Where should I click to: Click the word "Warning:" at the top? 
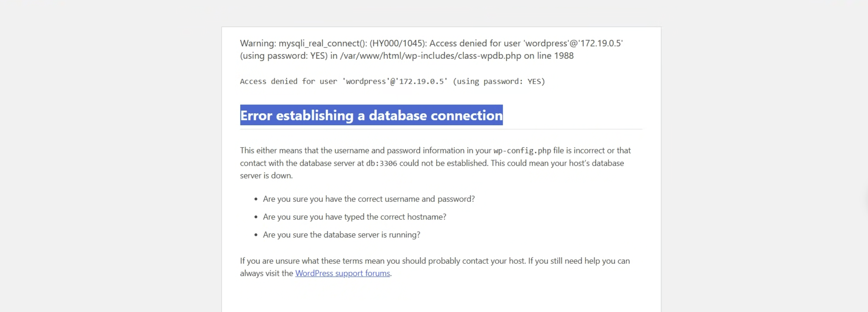[x=258, y=43]
